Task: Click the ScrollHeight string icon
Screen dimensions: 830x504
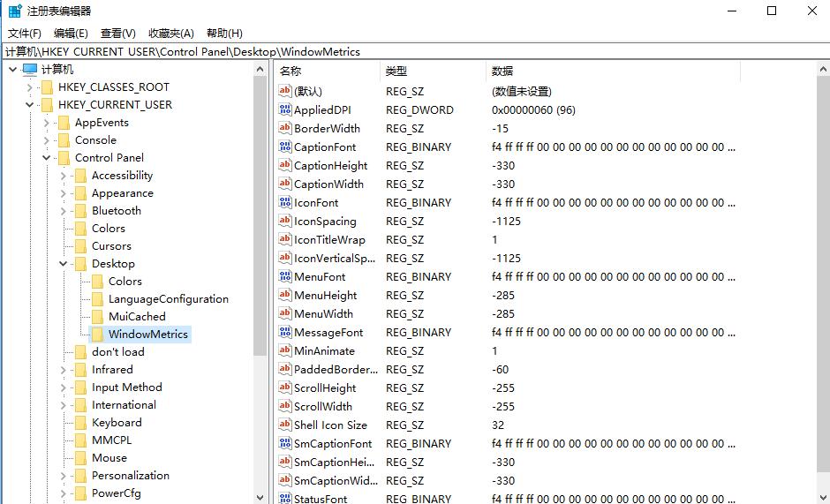Action: (285, 387)
